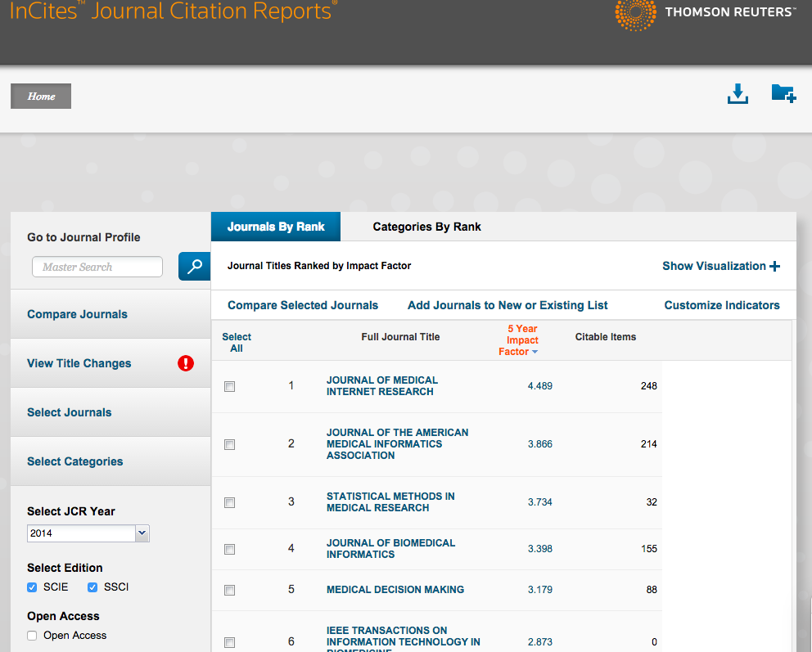This screenshot has height=652, width=812.
Task: Click the add-to-folder icon
Action: pyautogui.click(x=783, y=93)
